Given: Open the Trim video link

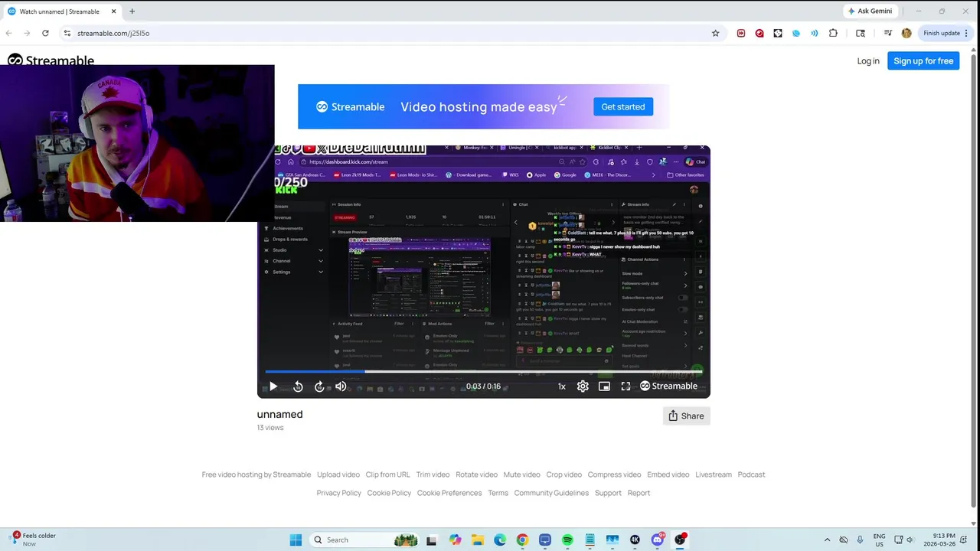Looking at the screenshot, I should (433, 474).
